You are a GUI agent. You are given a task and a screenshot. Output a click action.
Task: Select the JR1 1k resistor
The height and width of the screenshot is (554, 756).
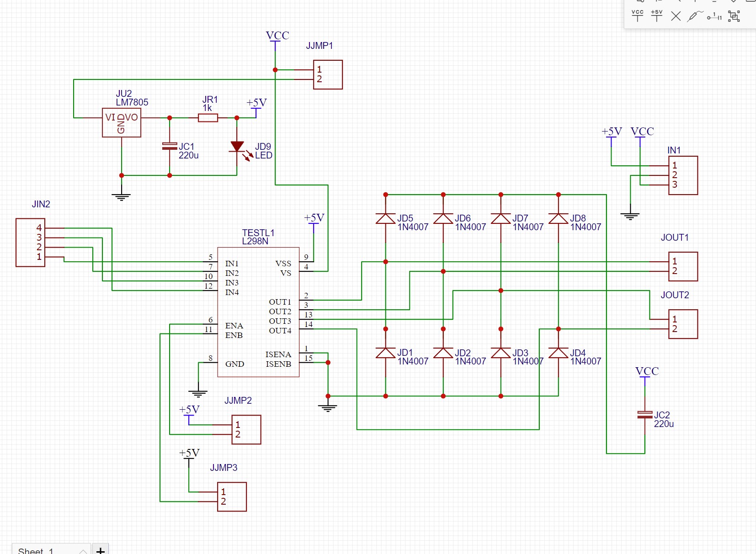[x=208, y=118]
